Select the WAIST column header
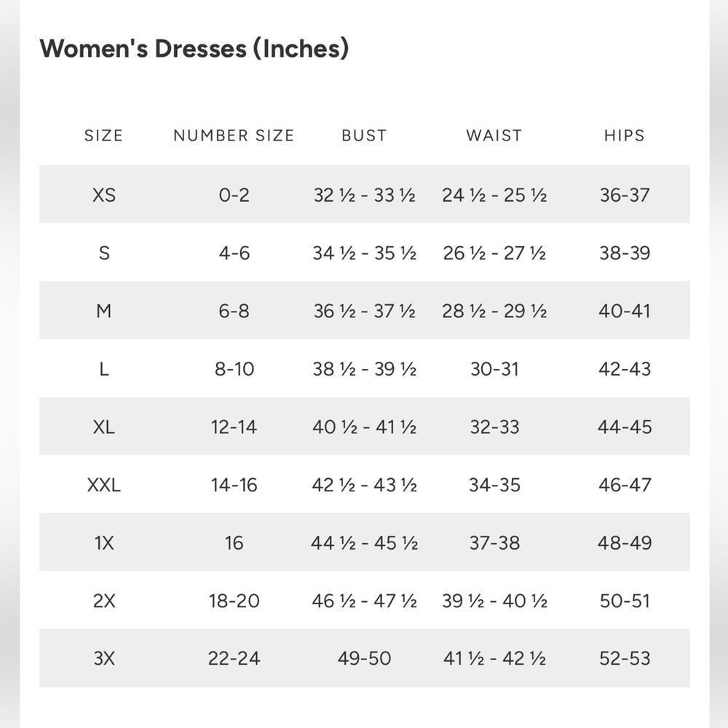The height and width of the screenshot is (728, 728). point(494,135)
